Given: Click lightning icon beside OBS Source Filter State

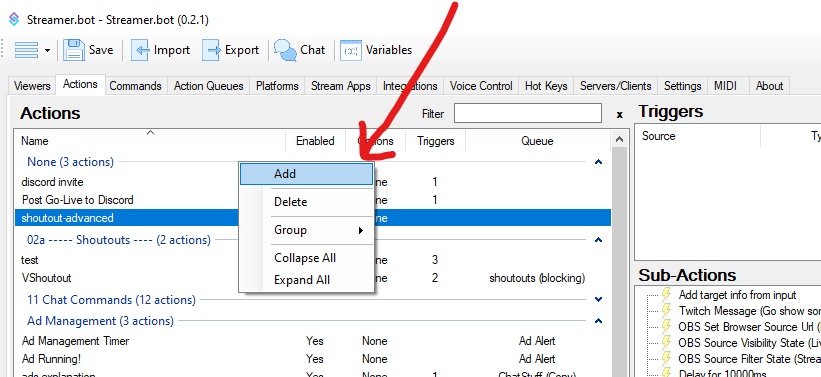Looking at the screenshot, I should pyautogui.click(x=667, y=358).
